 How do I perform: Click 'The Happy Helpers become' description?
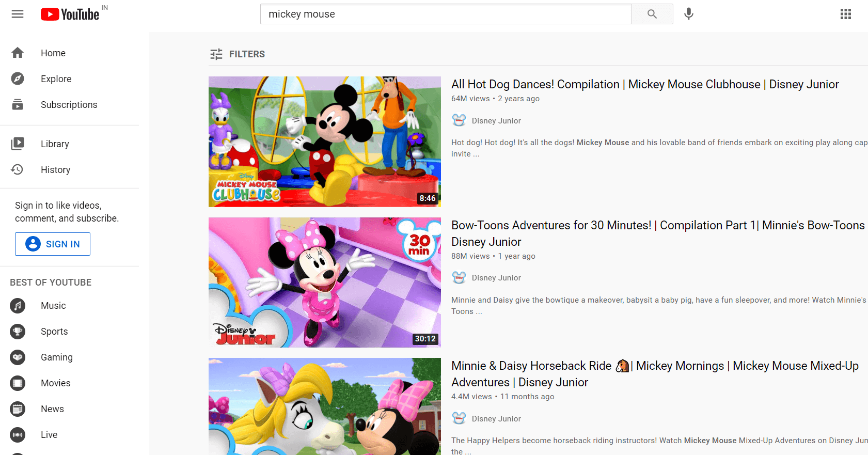click(659, 446)
